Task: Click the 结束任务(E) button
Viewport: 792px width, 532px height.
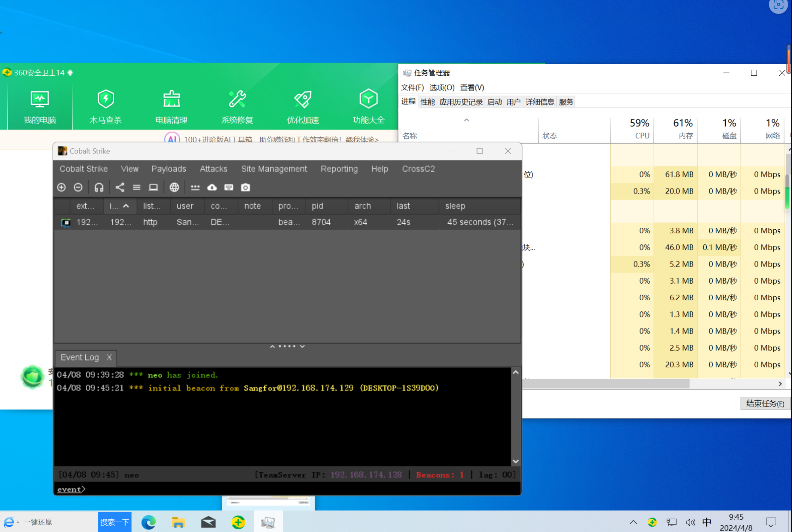Action: pos(765,403)
